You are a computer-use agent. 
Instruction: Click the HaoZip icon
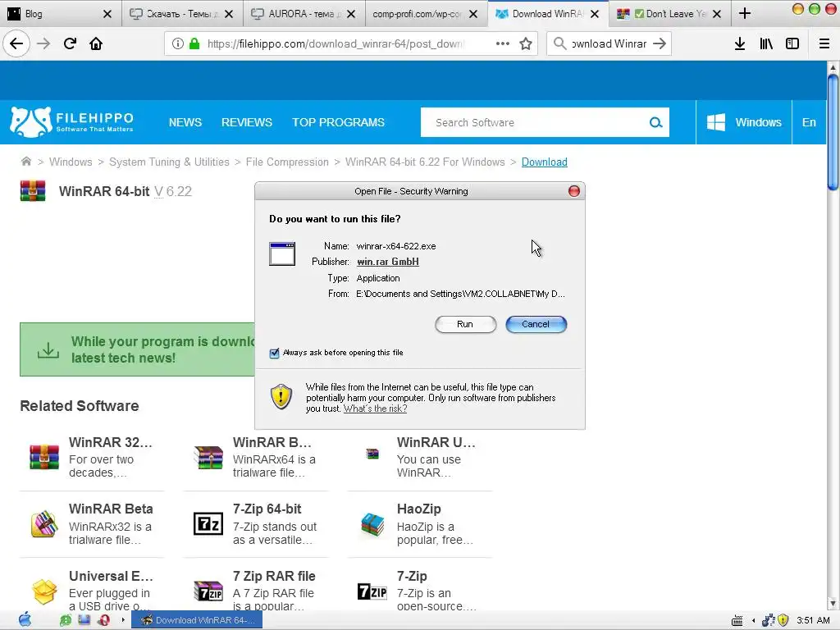[372, 524]
